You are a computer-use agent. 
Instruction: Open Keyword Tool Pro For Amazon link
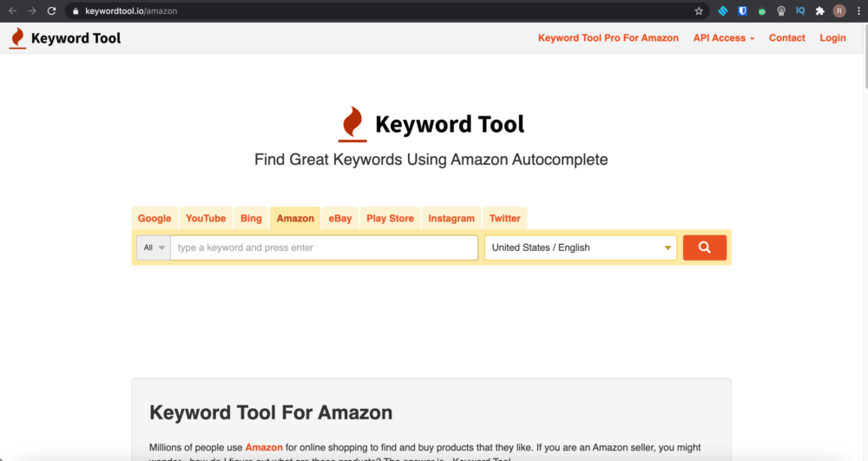point(608,38)
